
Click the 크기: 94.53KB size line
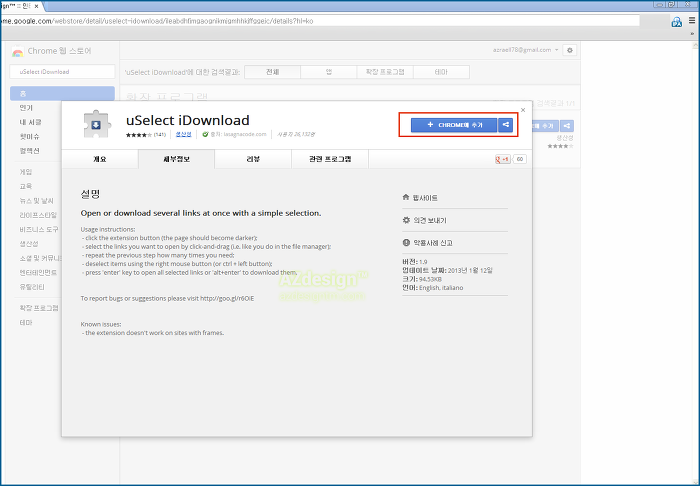pyautogui.click(x=422, y=279)
